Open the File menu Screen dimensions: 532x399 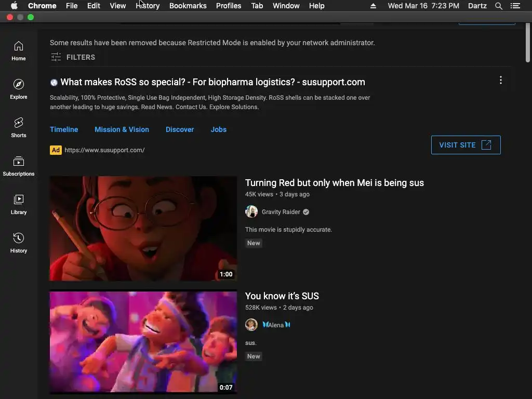pos(72,6)
